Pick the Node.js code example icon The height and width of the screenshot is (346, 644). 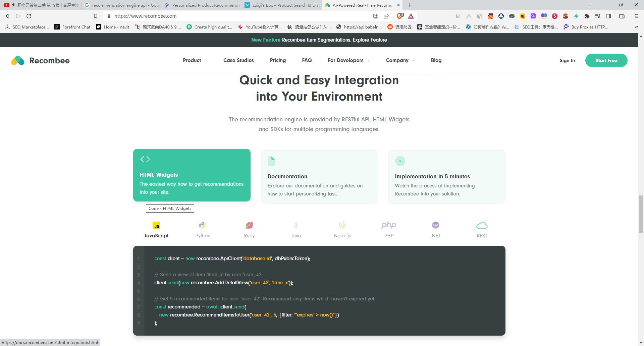point(342,225)
